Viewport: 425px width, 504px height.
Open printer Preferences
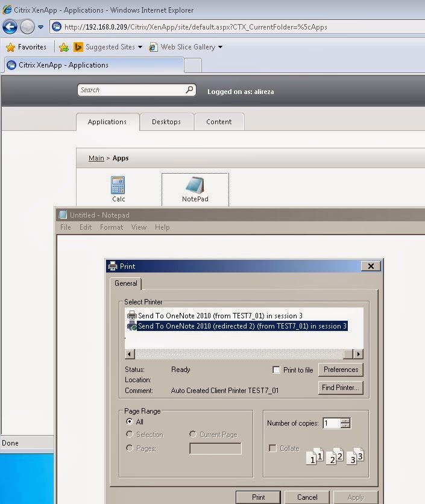341,370
